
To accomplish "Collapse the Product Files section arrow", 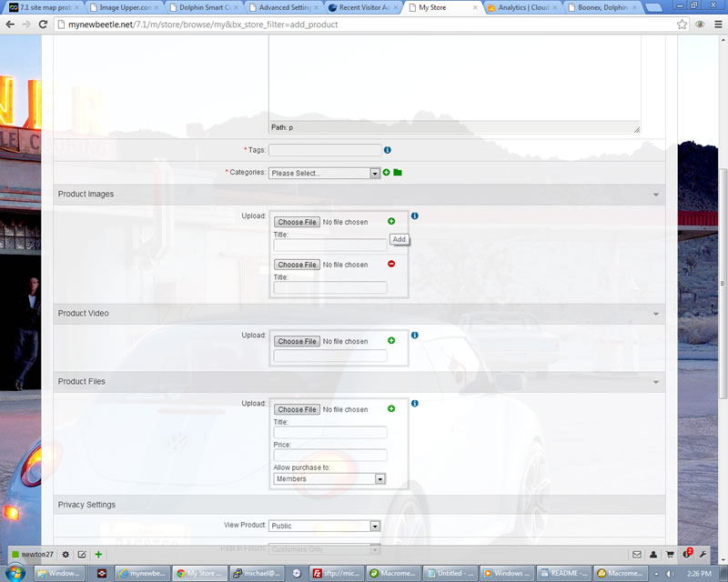I will [656, 382].
